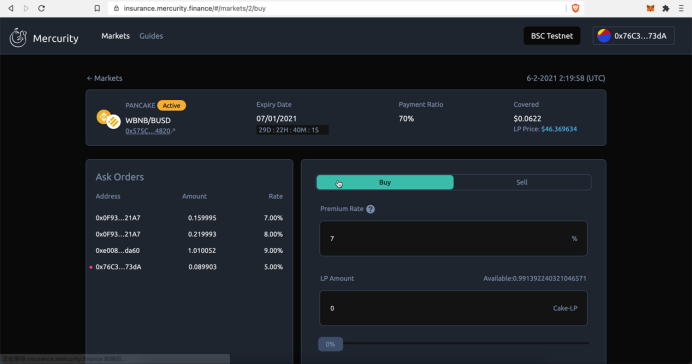
Task: Go back via ← Markets link
Action: point(105,78)
